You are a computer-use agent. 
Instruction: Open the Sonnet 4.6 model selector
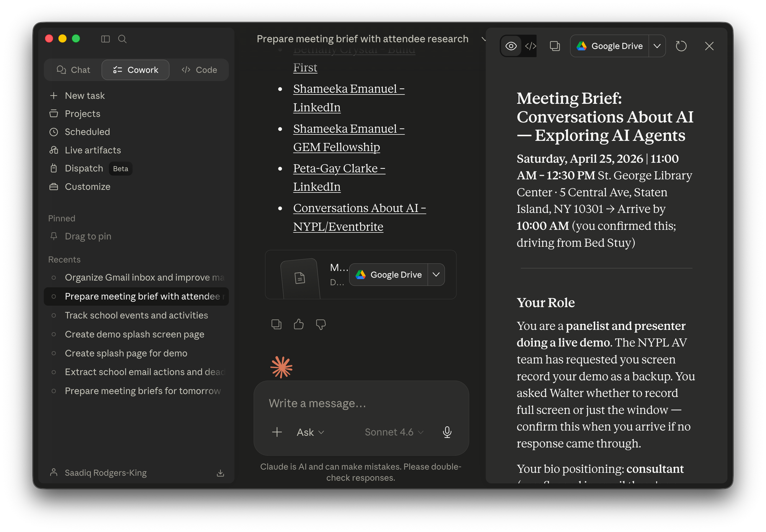[394, 432]
